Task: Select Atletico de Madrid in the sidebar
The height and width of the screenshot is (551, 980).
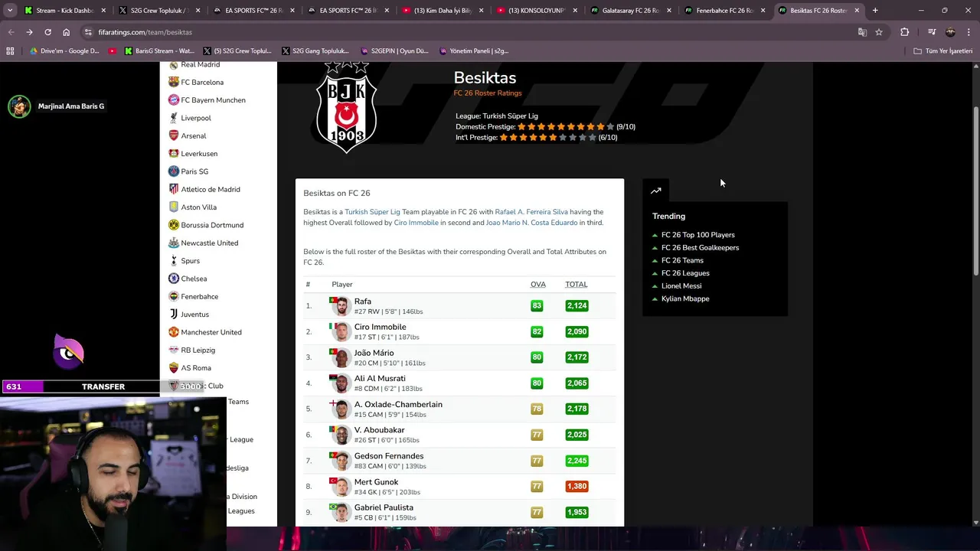Action: [x=211, y=189]
